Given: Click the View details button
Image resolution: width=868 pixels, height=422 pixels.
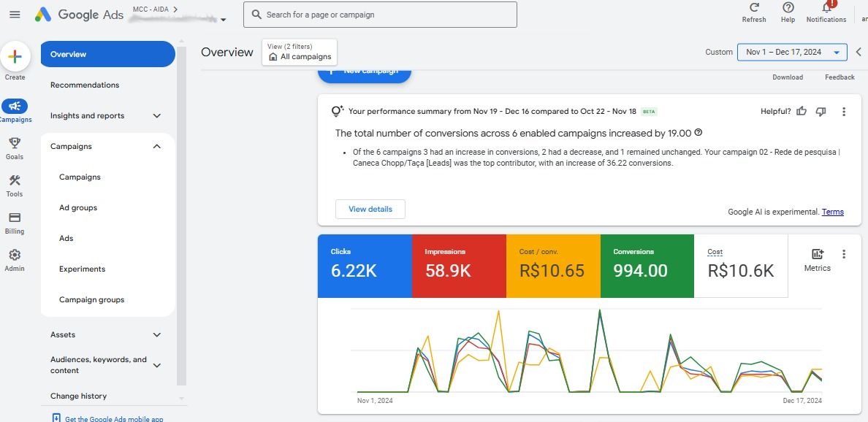Looking at the screenshot, I should tap(370, 209).
